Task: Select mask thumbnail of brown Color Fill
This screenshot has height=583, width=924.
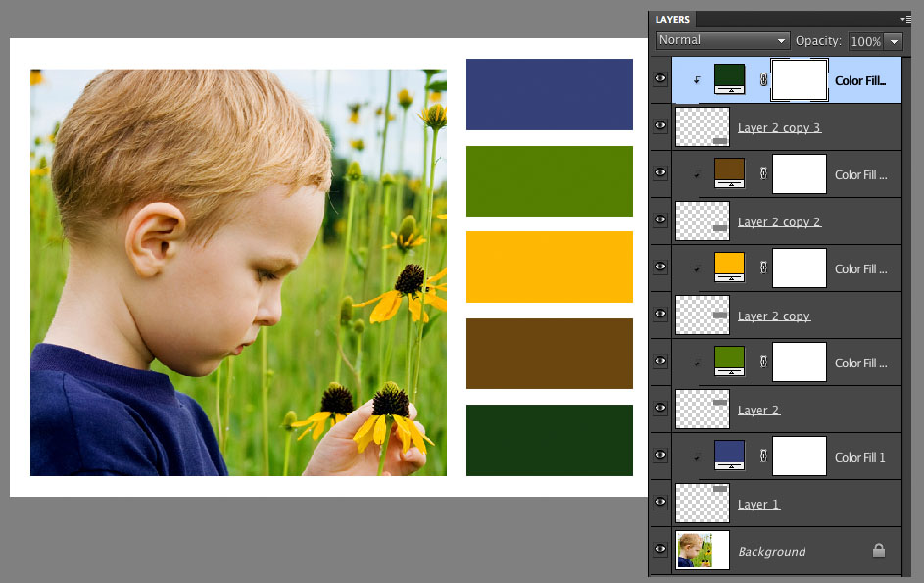Action: (800, 173)
